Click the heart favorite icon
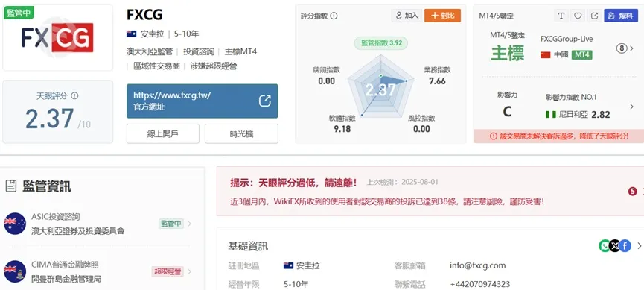Viewport: 644px width, 290px height. click(x=578, y=16)
